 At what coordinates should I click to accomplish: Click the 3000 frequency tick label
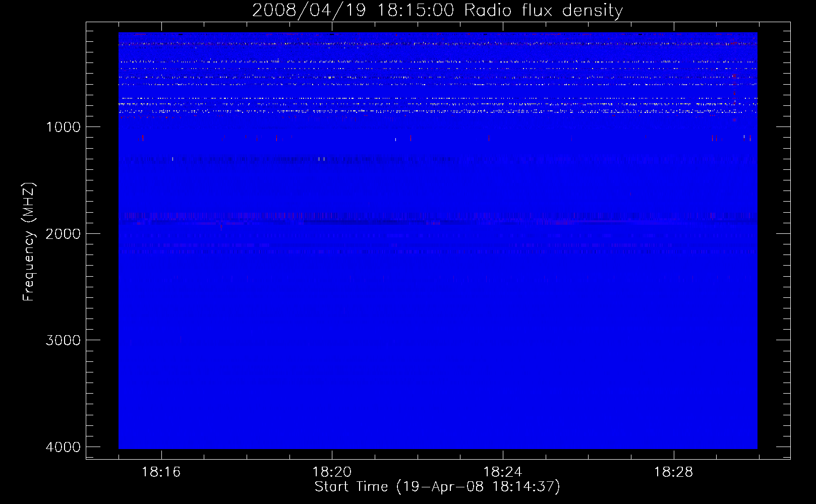point(63,340)
